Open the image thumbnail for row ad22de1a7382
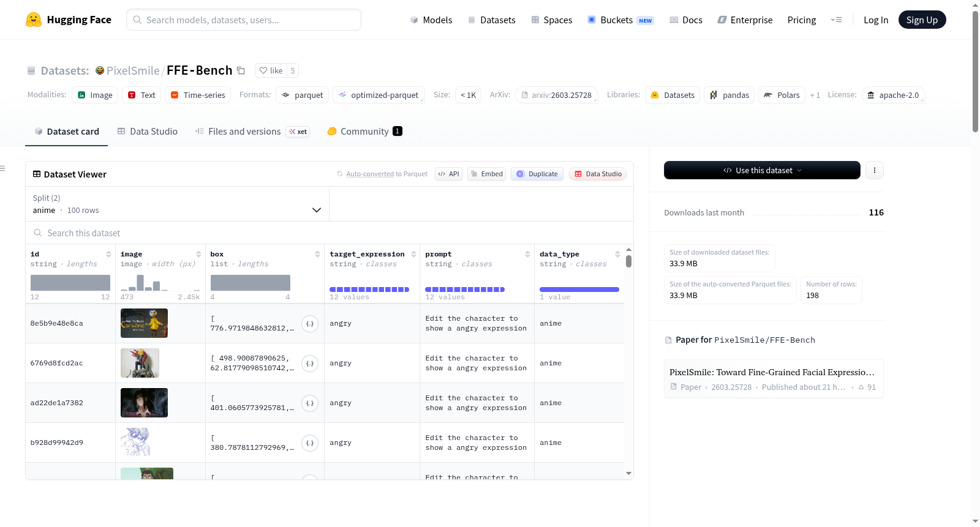The height and width of the screenshot is (527, 980). [x=144, y=403]
